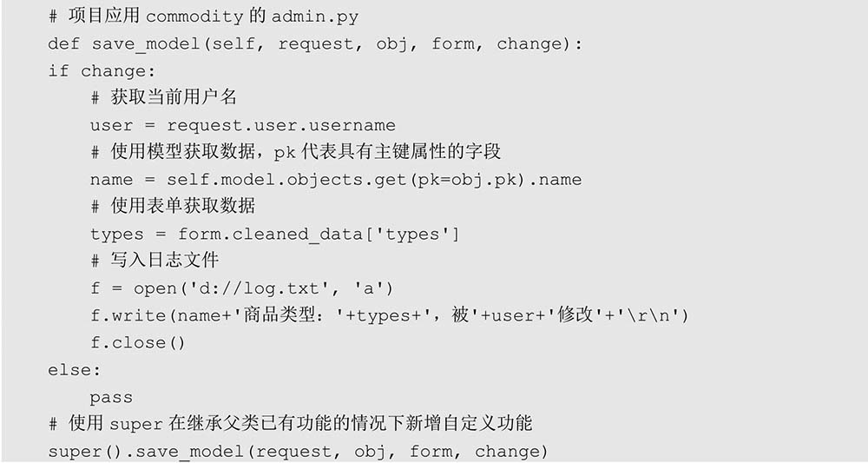Click 'self.model.objects.get' expression
The height and width of the screenshot is (463, 868).
(x=286, y=180)
